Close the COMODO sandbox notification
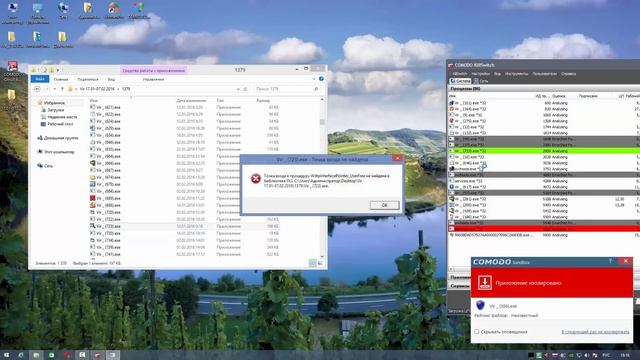The width and height of the screenshot is (640, 360). point(626,261)
